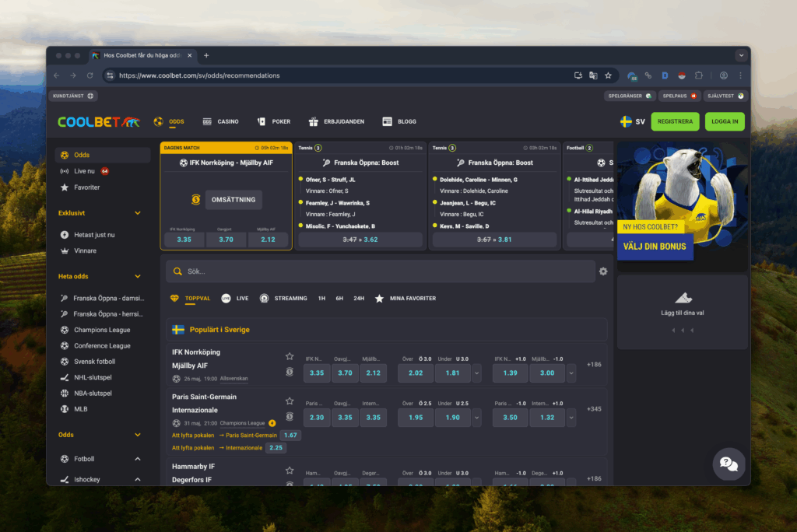Open handicap dropdown for IFK Norrköping row
797x532 pixels.
(571, 373)
